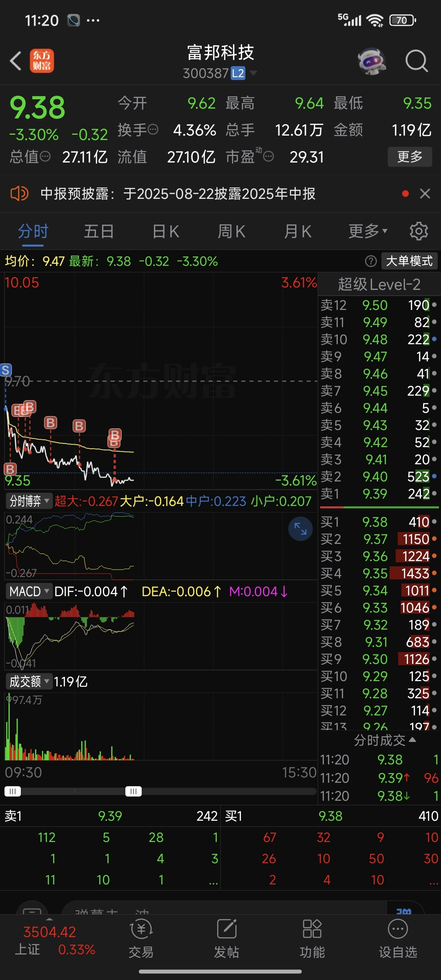
Task: Tap the red notification dot
Action: pos(405,194)
